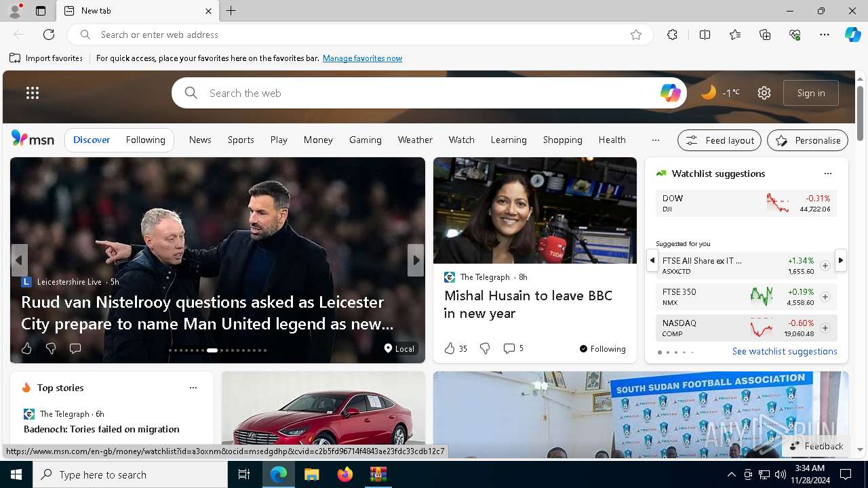The height and width of the screenshot is (488, 868).
Task: Open See watchlist suggestions link
Action: click(x=785, y=351)
